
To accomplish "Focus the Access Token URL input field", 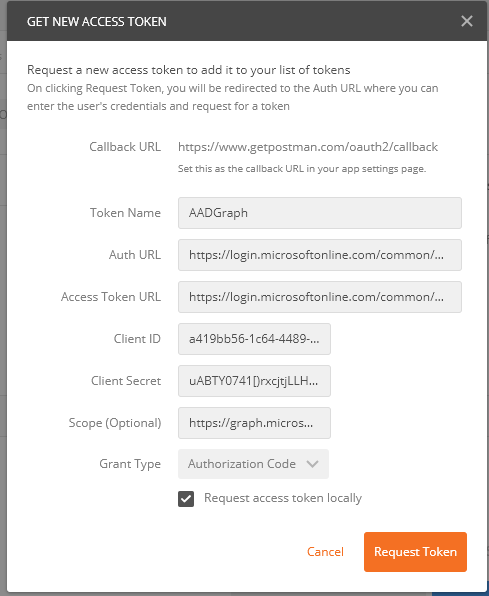I will point(320,297).
